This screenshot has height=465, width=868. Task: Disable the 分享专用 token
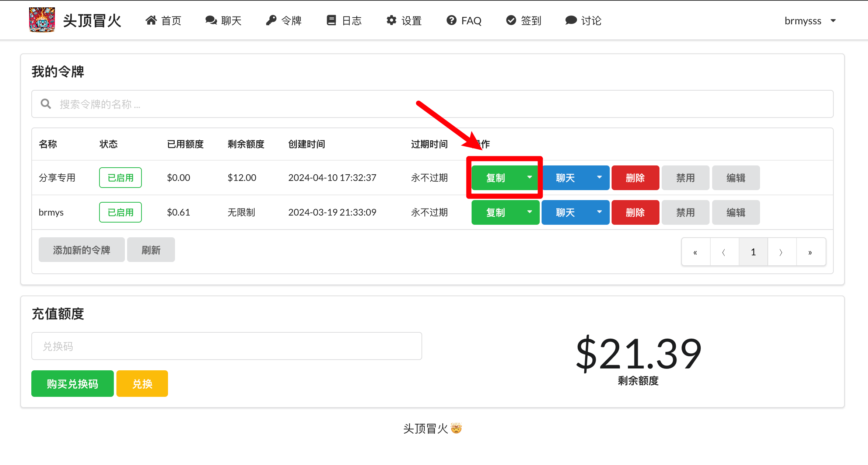[x=685, y=178]
